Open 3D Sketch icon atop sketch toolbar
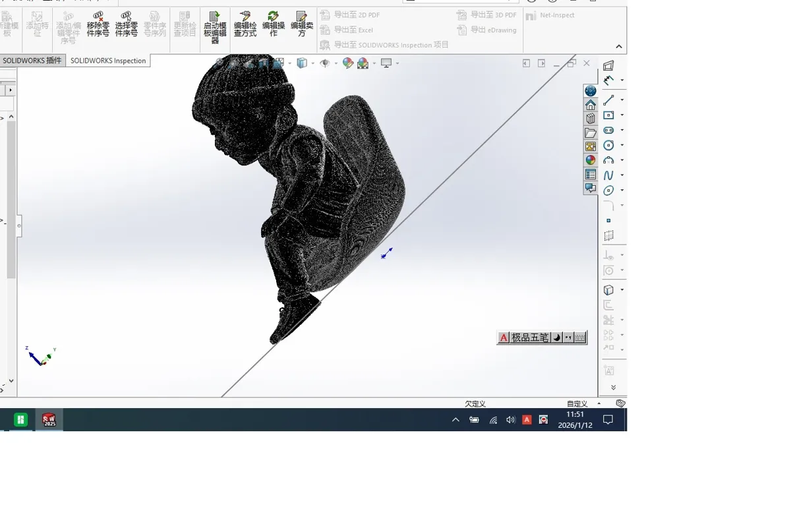The image size is (791, 532). pos(608,65)
